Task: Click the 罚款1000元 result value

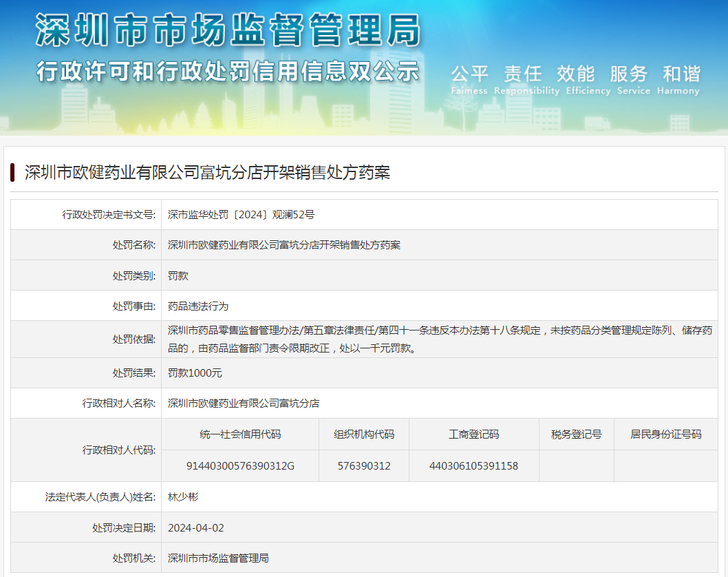Action: click(x=195, y=373)
